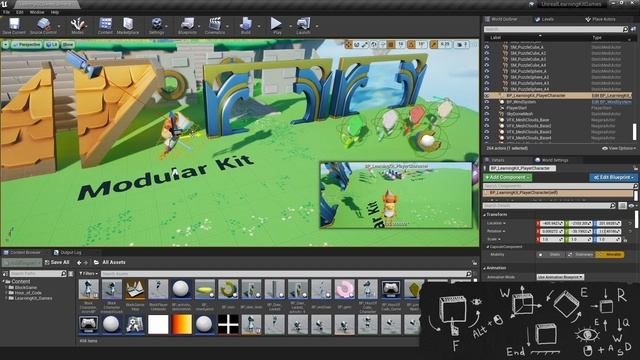Select the LearningKit_Games folder
Screen dimensions: 640x360
[x=33, y=298]
